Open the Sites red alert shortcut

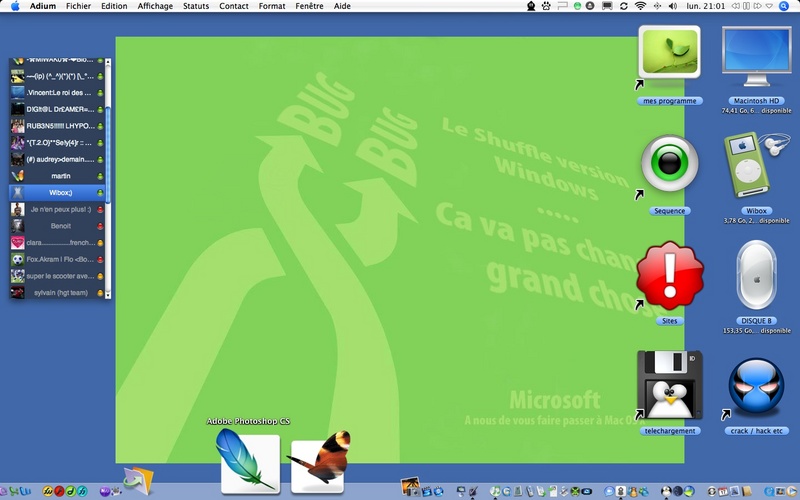tap(669, 276)
